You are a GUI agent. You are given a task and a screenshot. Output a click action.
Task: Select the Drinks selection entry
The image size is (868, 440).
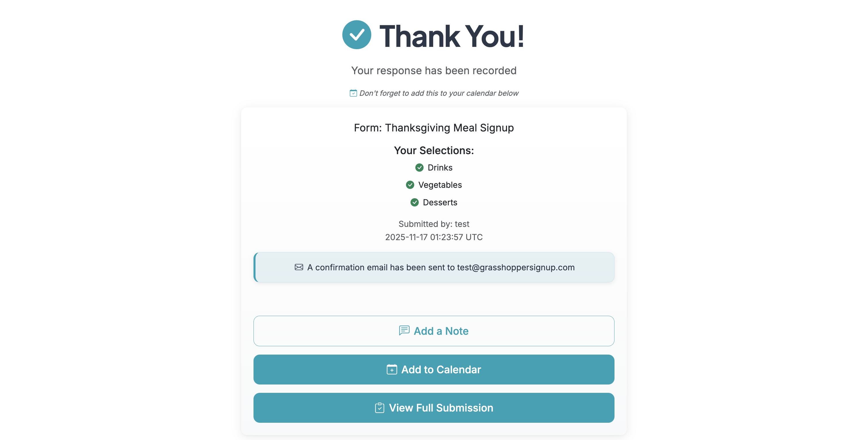pos(440,167)
